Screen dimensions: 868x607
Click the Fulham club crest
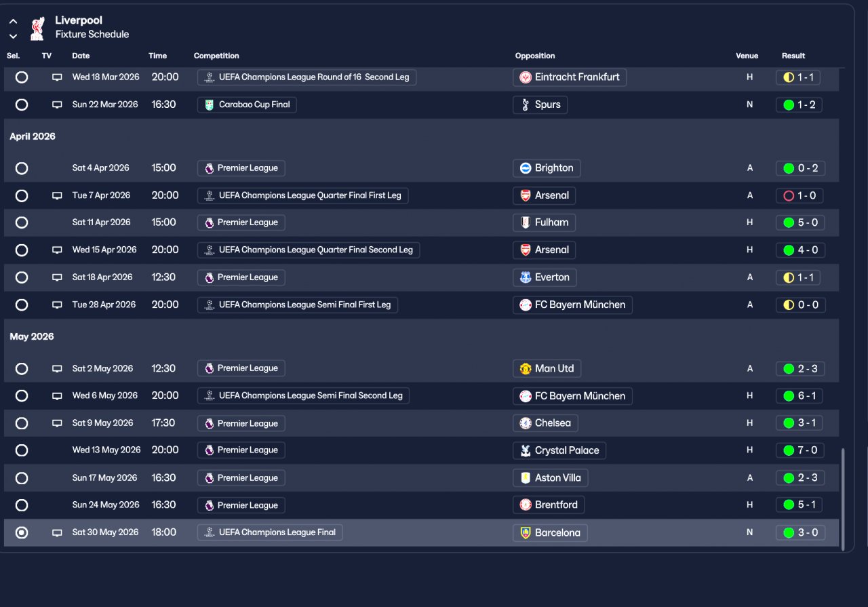[525, 222]
